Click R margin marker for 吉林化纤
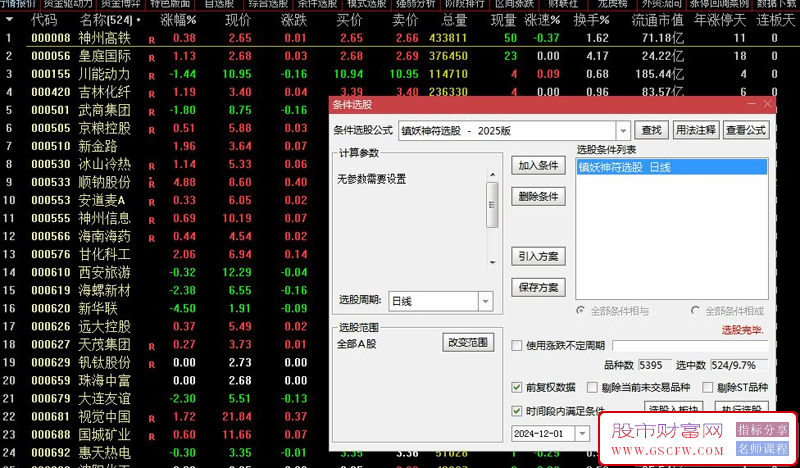 point(152,94)
